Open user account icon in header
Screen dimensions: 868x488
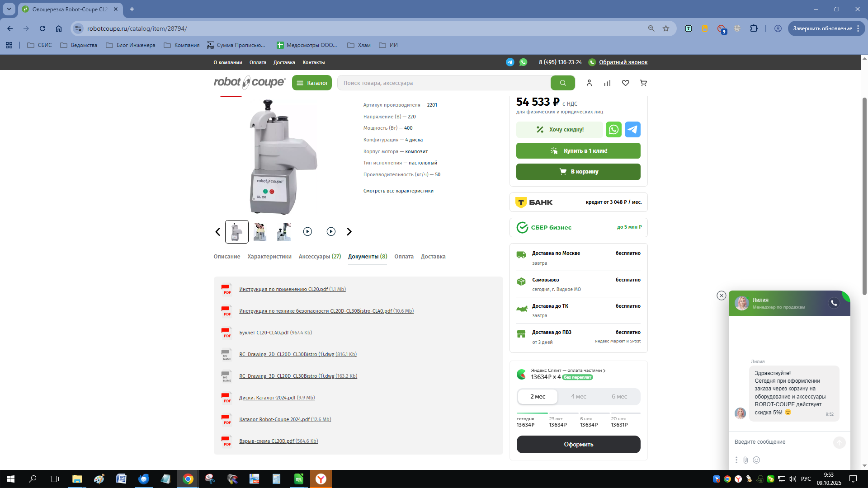click(x=589, y=83)
